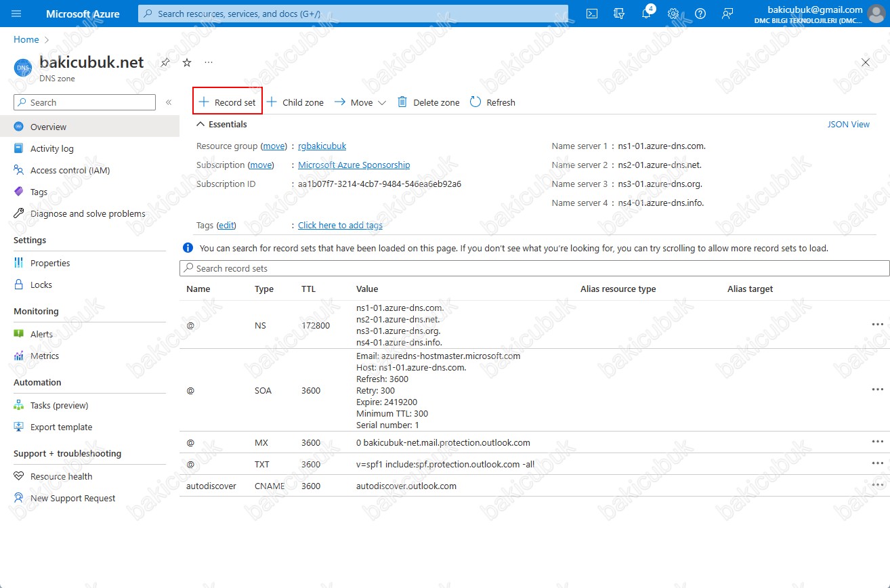
Task: Click the info icon beside search hint
Action: [x=188, y=248]
